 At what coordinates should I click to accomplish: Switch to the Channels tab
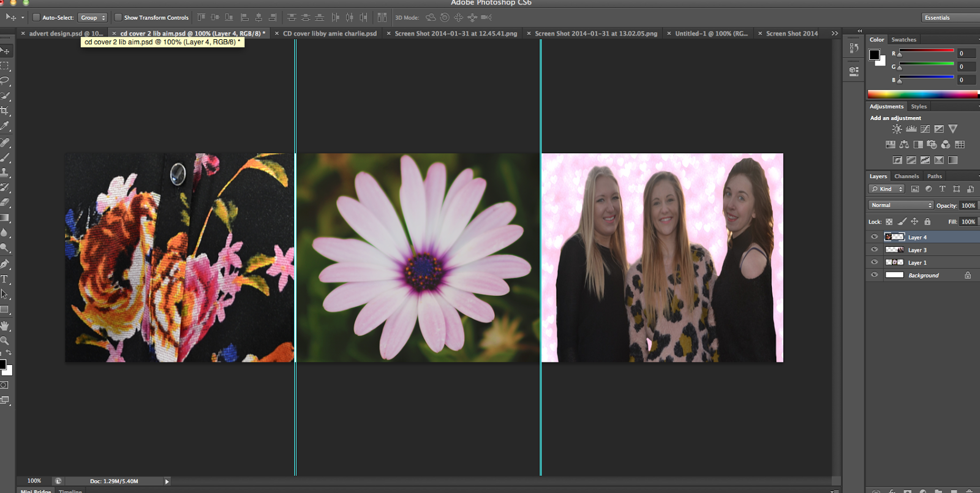(x=907, y=176)
